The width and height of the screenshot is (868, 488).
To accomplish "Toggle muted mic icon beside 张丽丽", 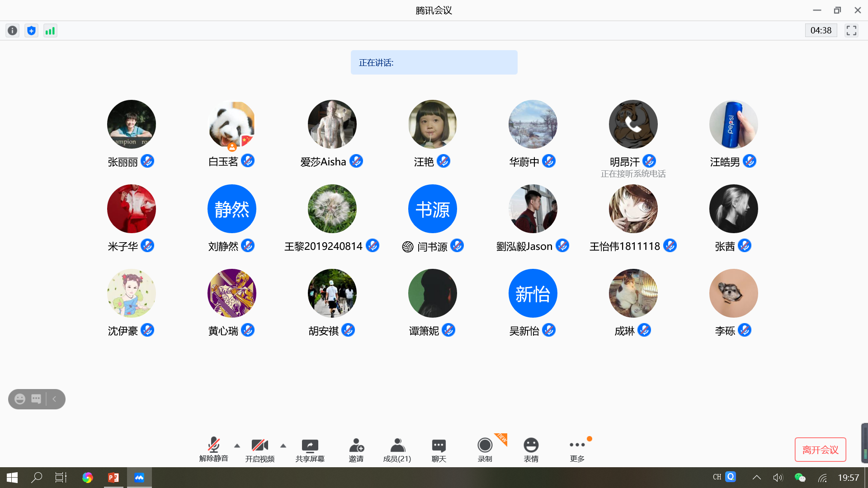I will (147, 161).
